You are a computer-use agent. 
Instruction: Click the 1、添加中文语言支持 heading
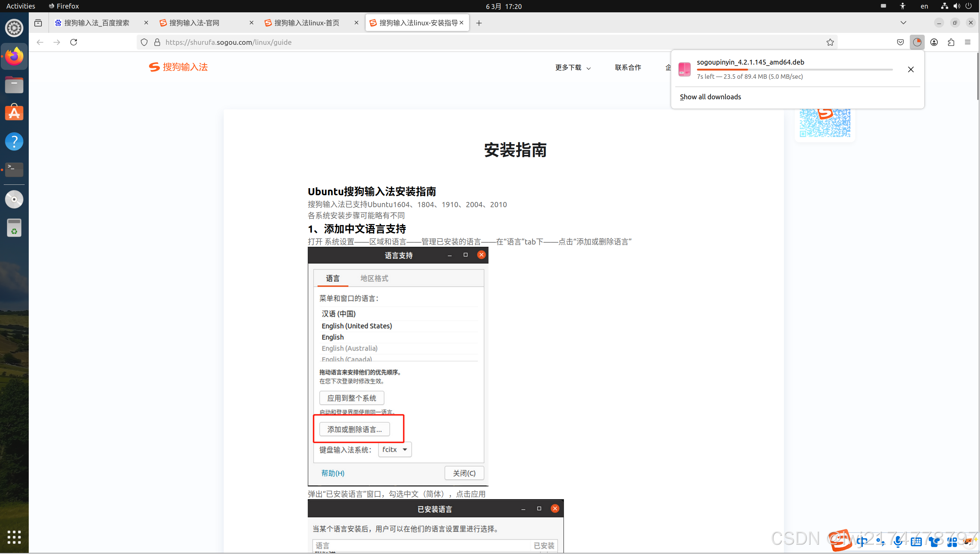tap(357, 229)
